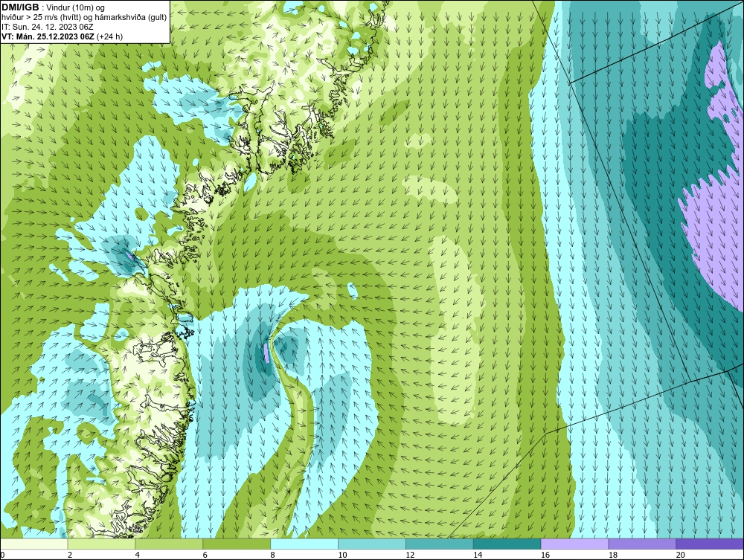Click the 'IT: Sun. 24. 12. 2023 06Z' line

pyautogui.click(x=48, y=27)
